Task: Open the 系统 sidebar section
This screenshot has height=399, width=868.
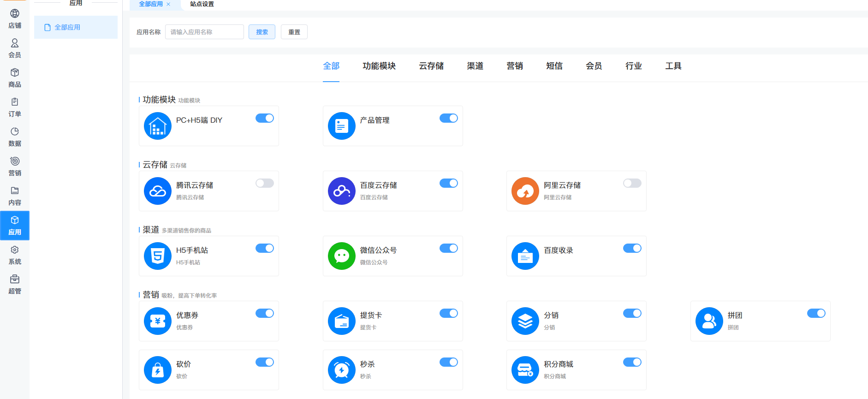Action: (x=15, y=255)
